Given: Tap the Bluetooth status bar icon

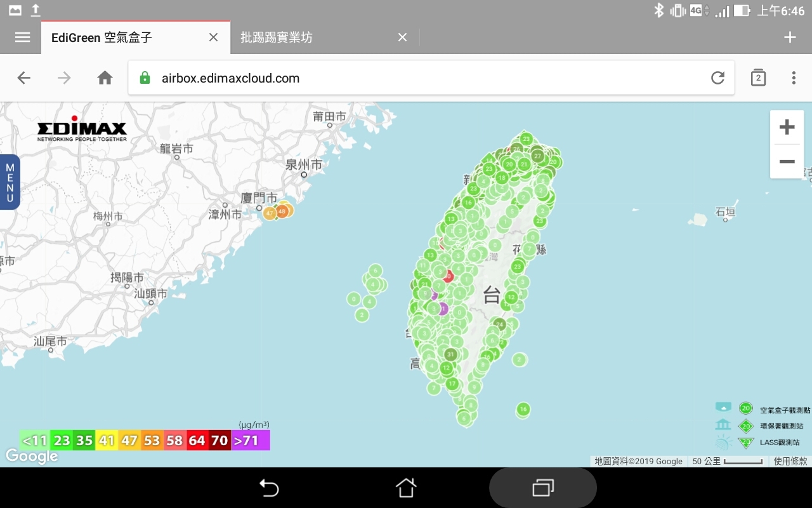Looking at the screenshot, I should click(x=659, y=10).
